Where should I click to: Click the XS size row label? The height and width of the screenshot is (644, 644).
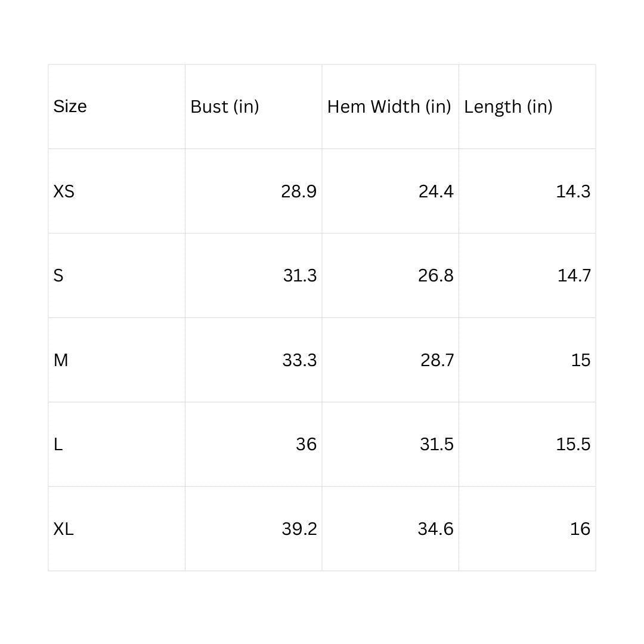click(64, 191)
